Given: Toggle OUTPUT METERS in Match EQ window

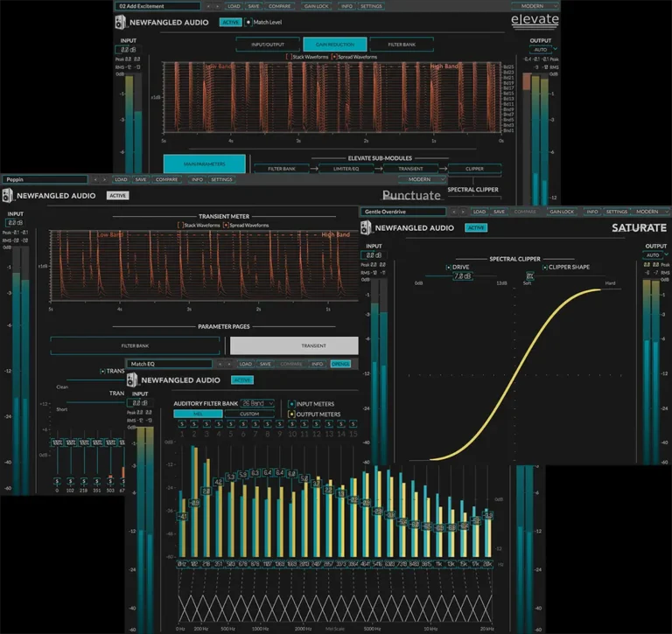Looking at the screenshot, I should [291, 415].
